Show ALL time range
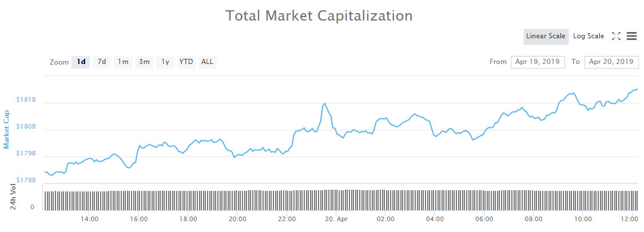 pyautogui.click(x=207, y=62)
